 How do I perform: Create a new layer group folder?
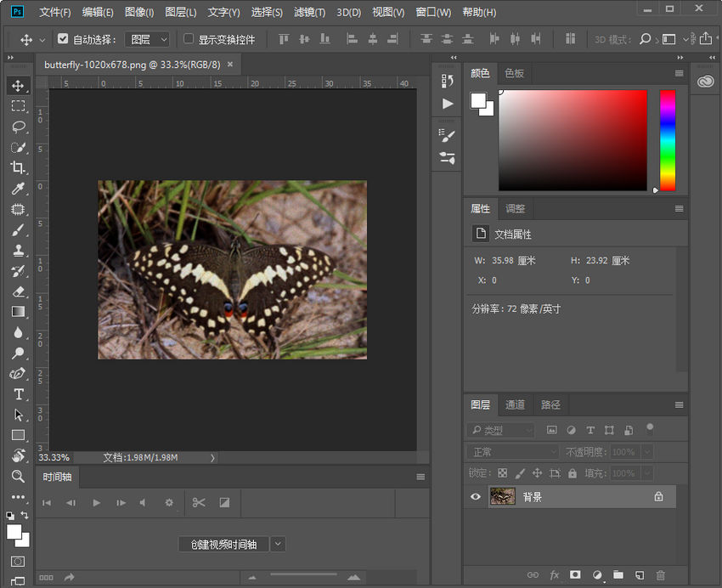(618, 574)
